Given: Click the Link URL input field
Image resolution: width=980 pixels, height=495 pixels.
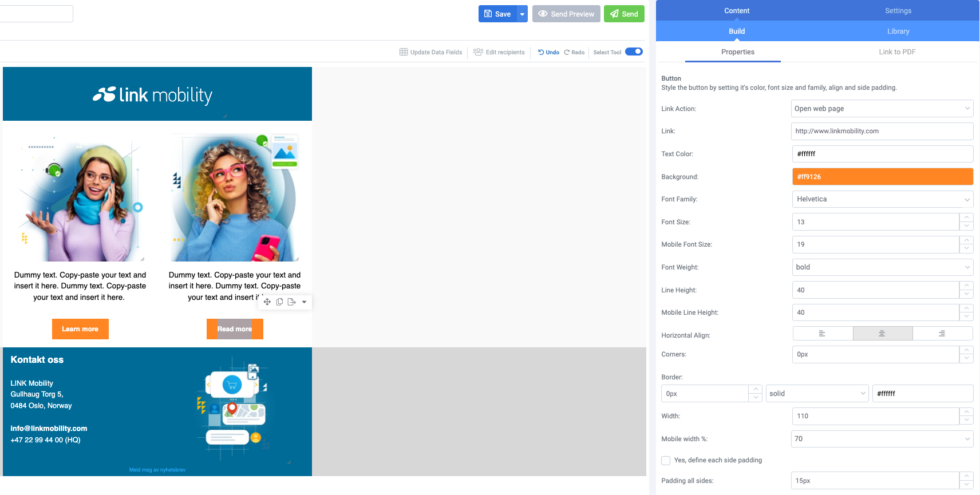Looking at the screenshot, I should point(882,131).
